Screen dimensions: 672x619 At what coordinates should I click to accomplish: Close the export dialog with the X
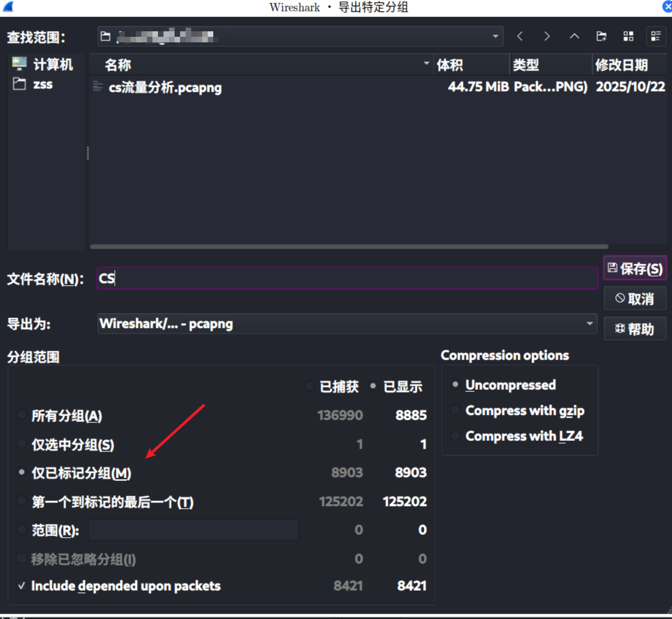667,6
